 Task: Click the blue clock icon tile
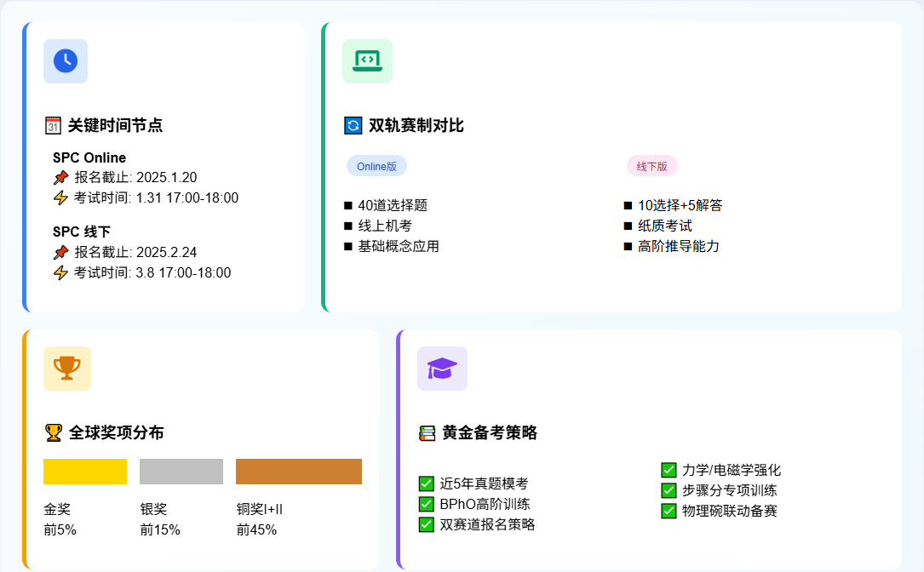coord(66,61)
